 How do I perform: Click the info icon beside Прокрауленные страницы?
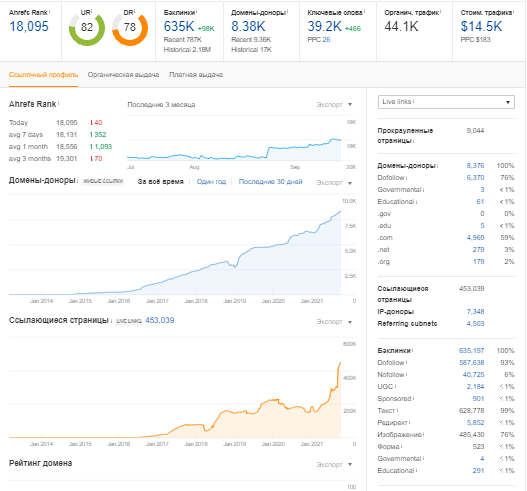click(x=413, y=141)
